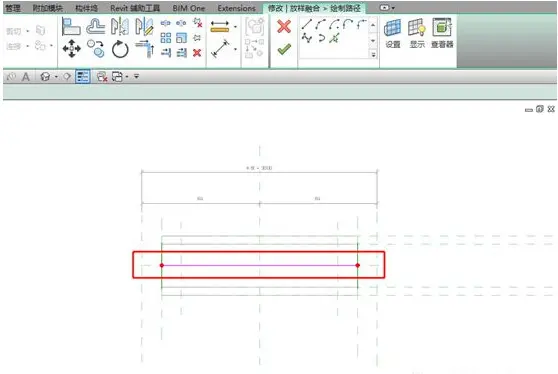558x374 pixels.
Task: Click the Text tool A icon
Action: click(26, 77)
